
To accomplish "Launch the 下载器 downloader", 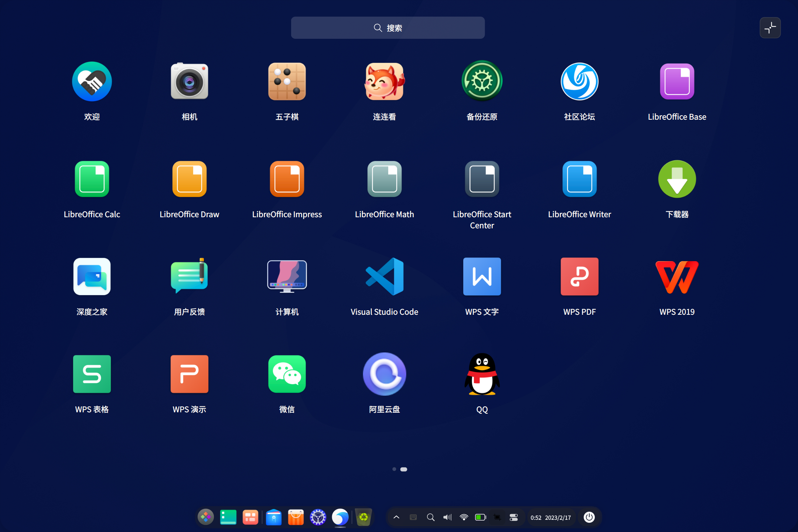I will coord(676,179).
